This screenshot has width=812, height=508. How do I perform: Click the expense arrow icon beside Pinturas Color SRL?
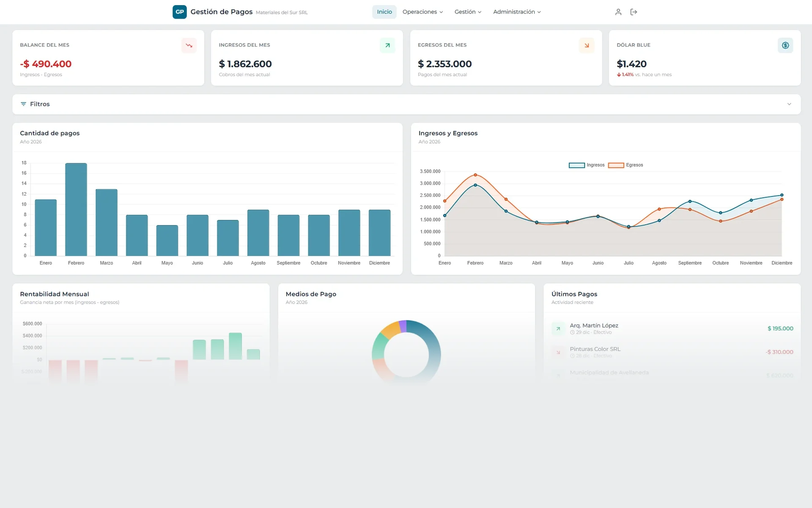click(558, 352)
